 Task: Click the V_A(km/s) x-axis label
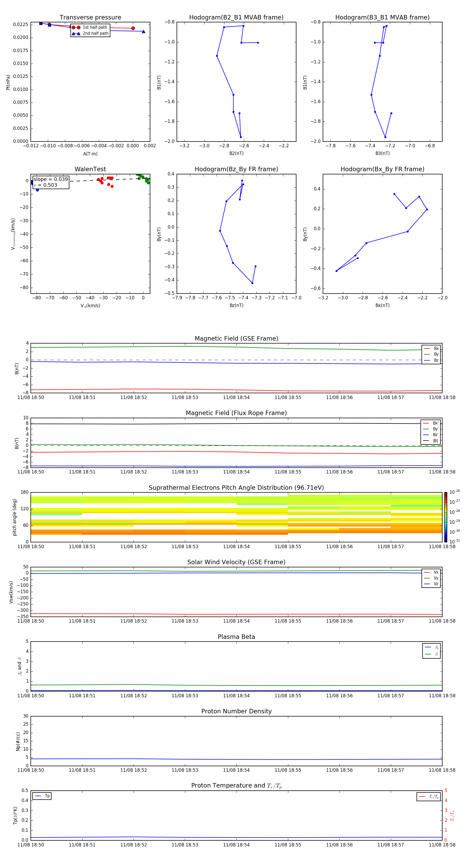(x=90, y=306)
